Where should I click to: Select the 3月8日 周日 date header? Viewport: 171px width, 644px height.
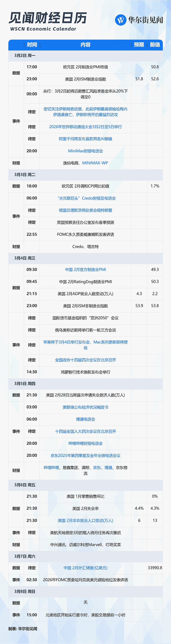pos(25,592)
